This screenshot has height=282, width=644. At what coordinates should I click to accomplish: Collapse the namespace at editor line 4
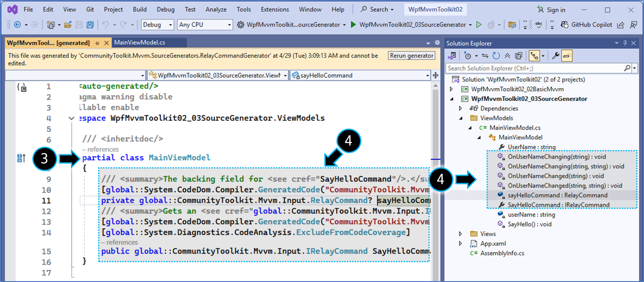[71, 118]
